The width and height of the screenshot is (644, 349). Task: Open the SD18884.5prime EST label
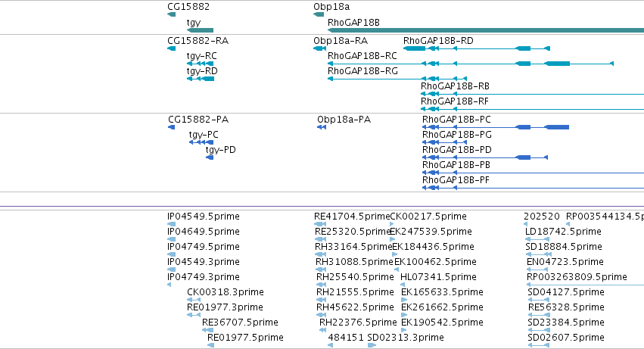(x=564, y=247)
